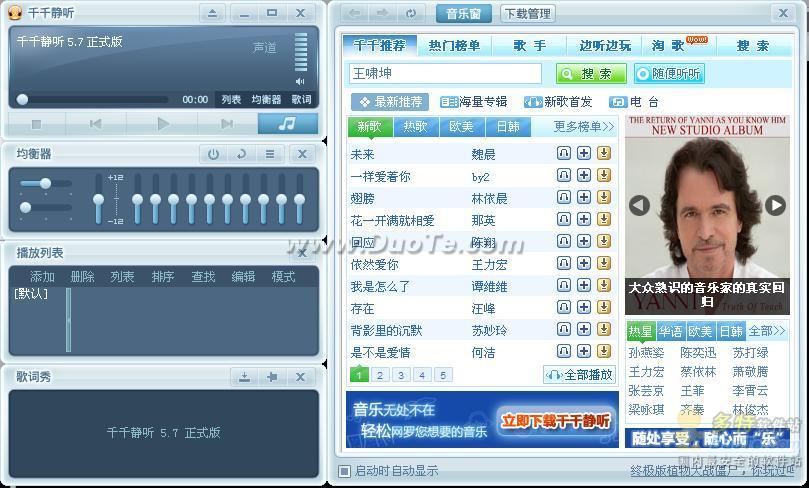
Task: Download song 存在
Action: pos(604,307)
